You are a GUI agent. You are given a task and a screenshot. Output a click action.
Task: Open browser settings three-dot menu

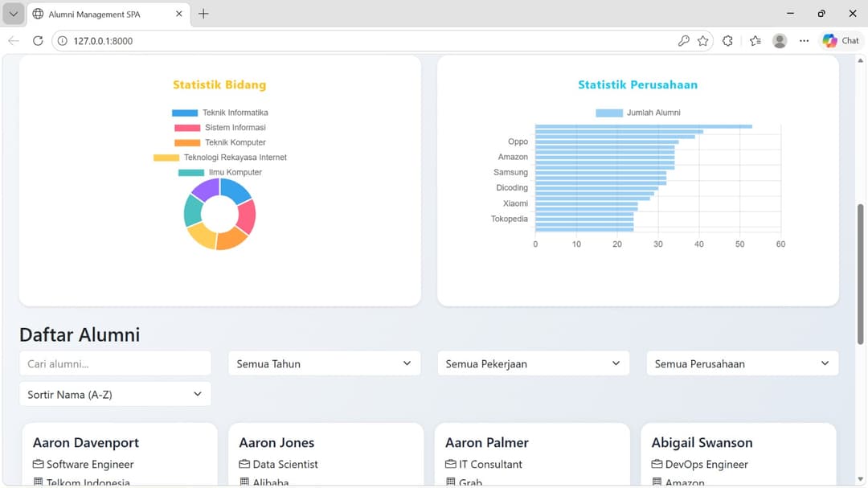pyautogui.click(x=804, y=40)
